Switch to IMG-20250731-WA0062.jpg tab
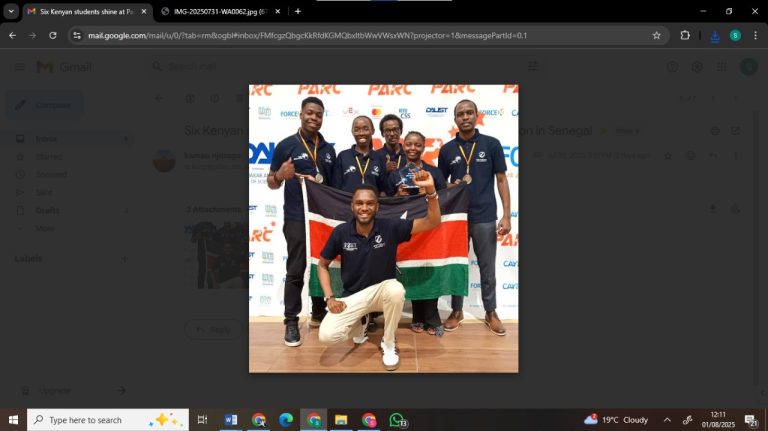Screen dimensions: 768x431 (214, 11)
